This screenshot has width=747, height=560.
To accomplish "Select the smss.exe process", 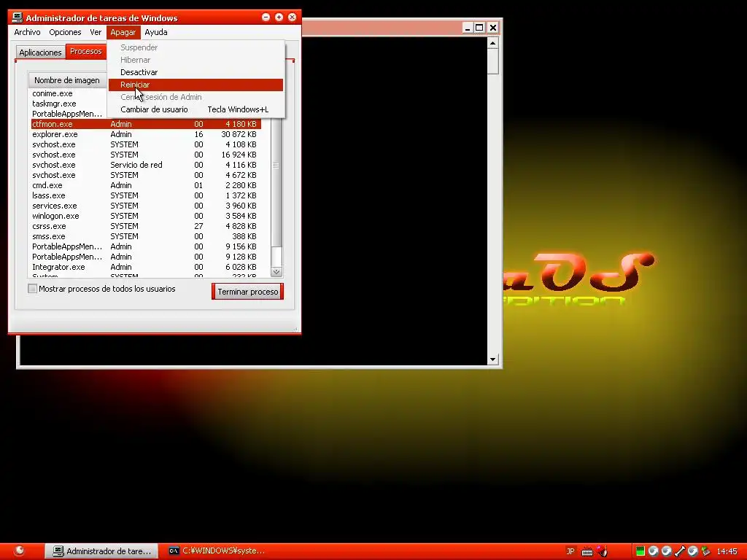I will point(146,237).
